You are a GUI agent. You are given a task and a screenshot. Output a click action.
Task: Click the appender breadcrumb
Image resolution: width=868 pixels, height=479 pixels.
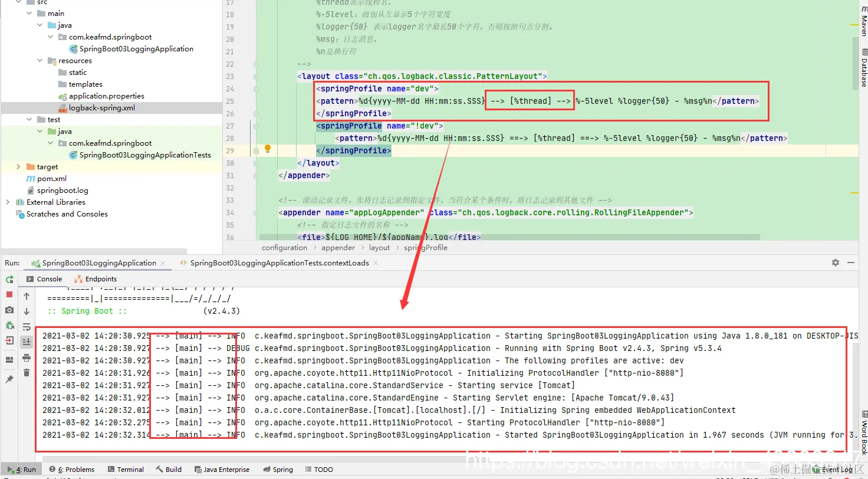(x=338, y=248)
